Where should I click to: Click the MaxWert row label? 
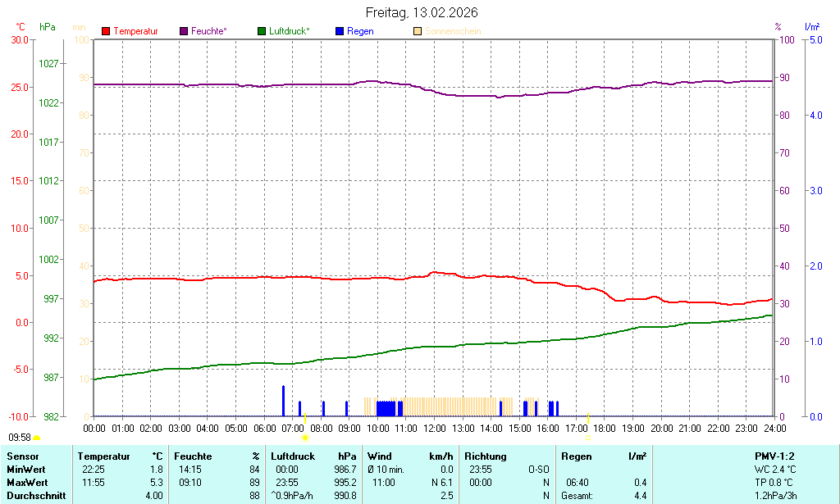click(x=27, y=482)
